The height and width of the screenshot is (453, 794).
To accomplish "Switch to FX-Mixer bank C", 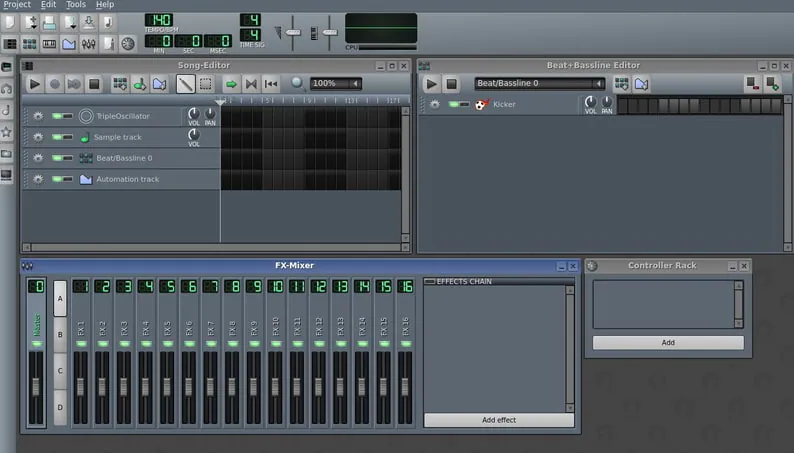I will click(60, 371).
